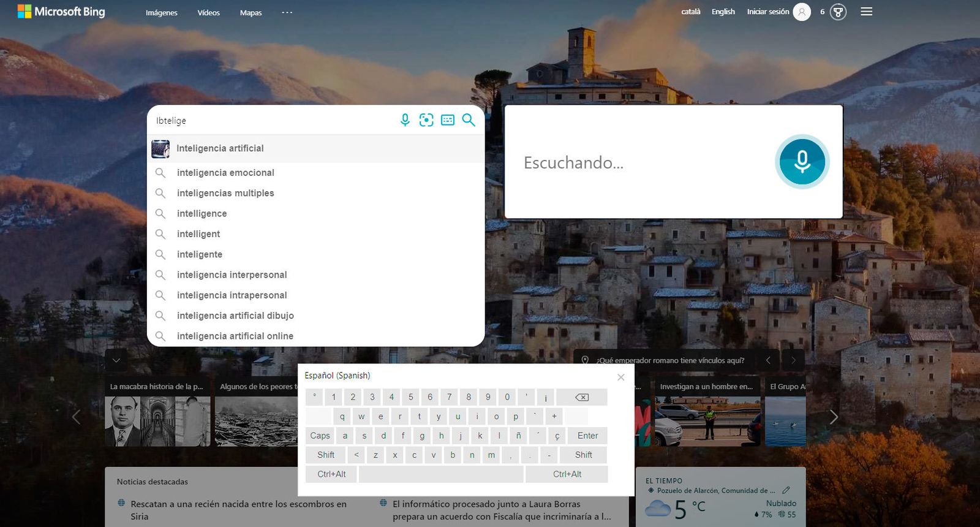The image size is (980, 527).
Task: Click the location pin icon for image info
Action: click(585, 360)
